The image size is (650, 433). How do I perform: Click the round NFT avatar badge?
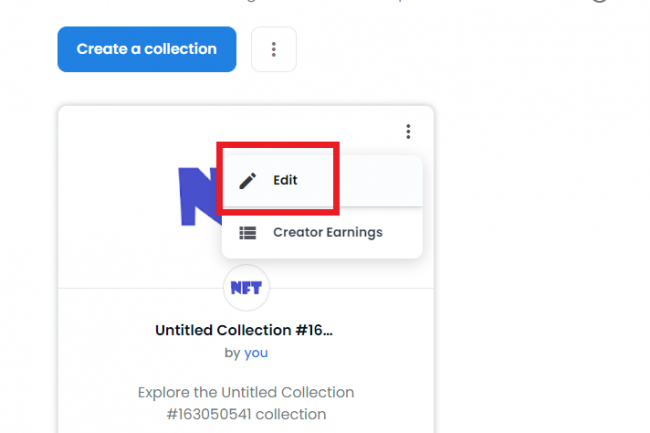[246, 288]
